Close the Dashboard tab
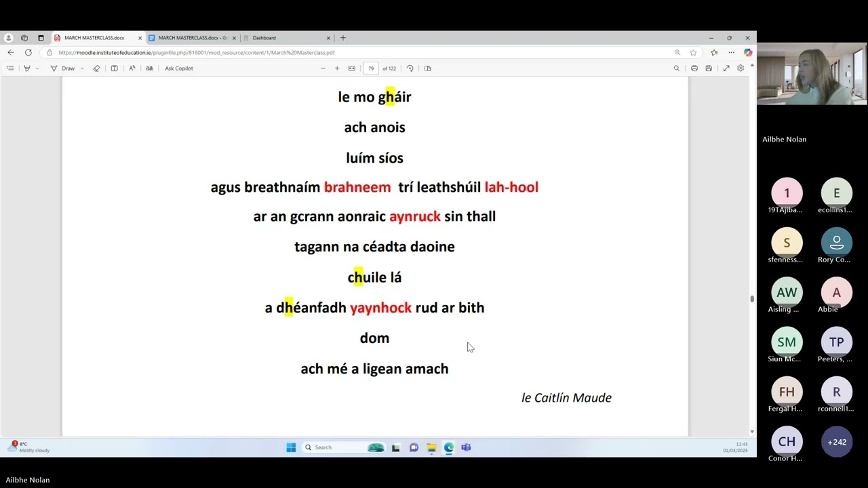 click(328, 38)
